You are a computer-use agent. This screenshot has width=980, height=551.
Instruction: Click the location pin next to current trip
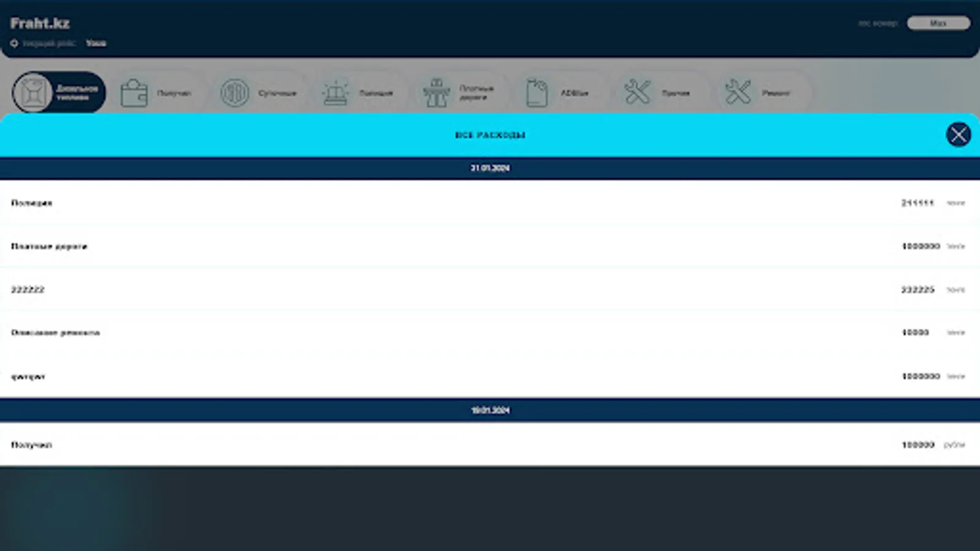click(14, 43)
